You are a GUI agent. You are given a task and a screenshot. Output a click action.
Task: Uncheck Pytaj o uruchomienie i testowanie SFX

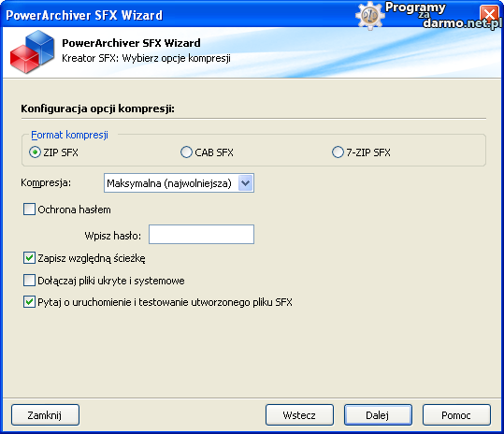(x=29, y=302)
